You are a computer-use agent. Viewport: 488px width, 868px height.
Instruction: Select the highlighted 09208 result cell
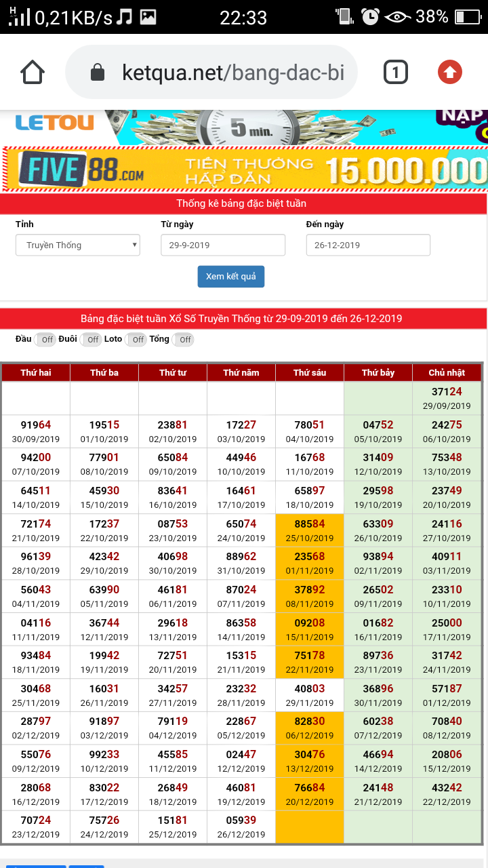pyautogui.click(x=310, y=629)
